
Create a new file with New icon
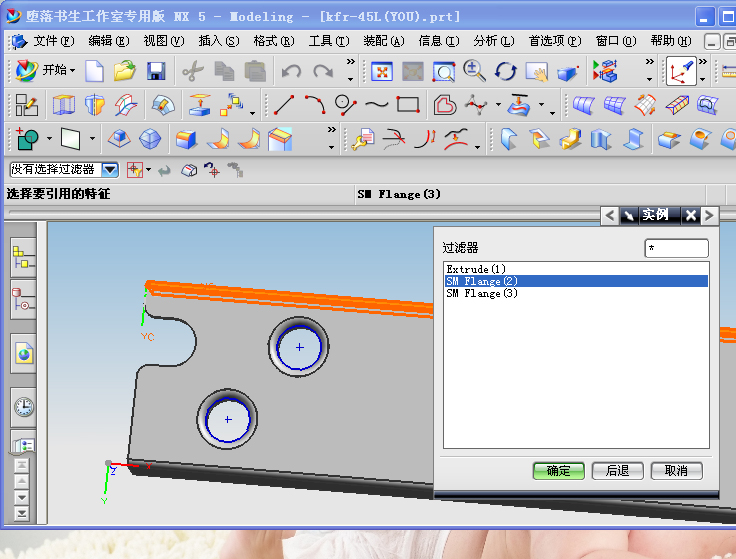pos(94,71)
